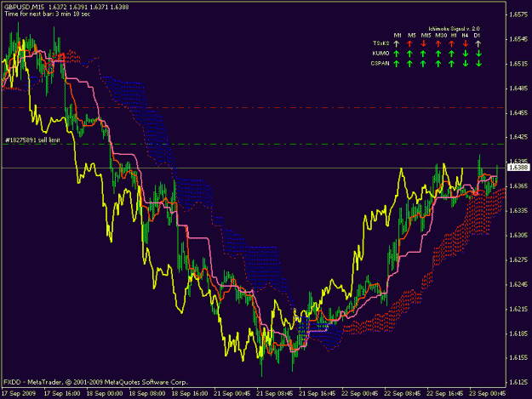
Task: Click the CSPAN H1 green up arrow
Action: click(x=452, y=64)
